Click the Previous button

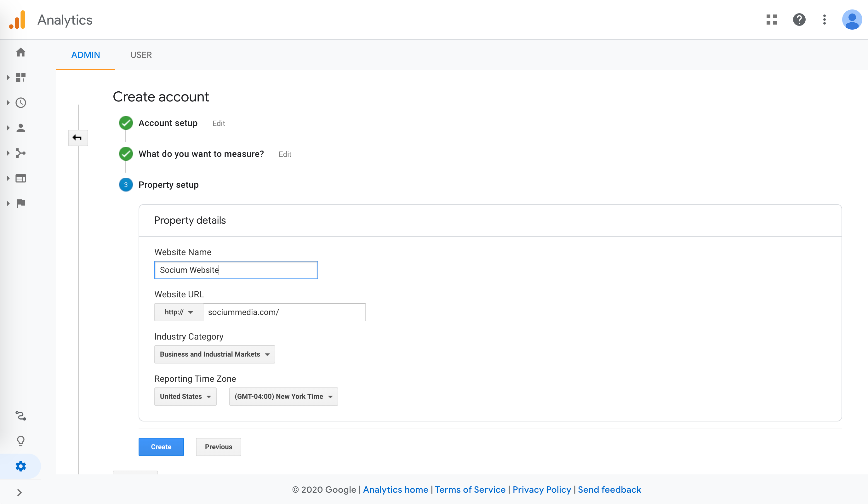click(218, 447)
